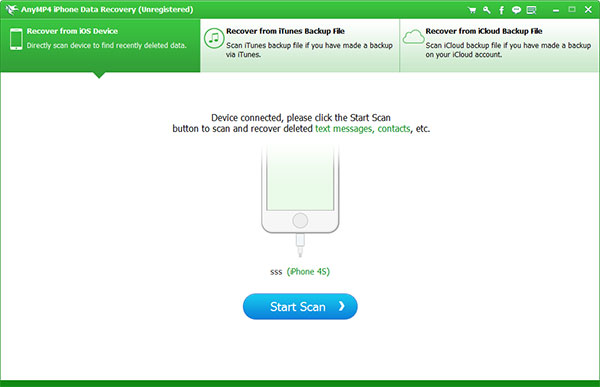
Task: Maximize the application window
Action: [x=572, y=10]
